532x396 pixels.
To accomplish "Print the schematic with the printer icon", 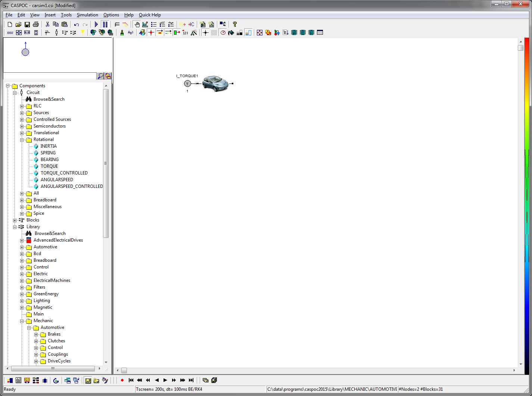I will click(36, 24).
